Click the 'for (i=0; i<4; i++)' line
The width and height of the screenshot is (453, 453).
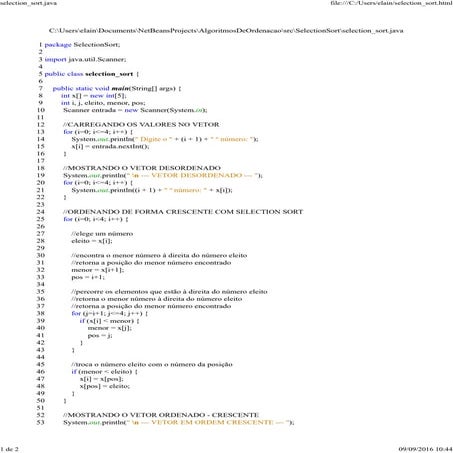(96, 219)
